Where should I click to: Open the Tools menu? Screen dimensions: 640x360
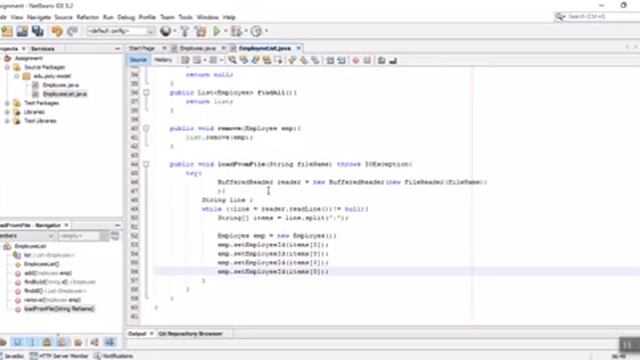pyautogui.click(x=185, y=17)
